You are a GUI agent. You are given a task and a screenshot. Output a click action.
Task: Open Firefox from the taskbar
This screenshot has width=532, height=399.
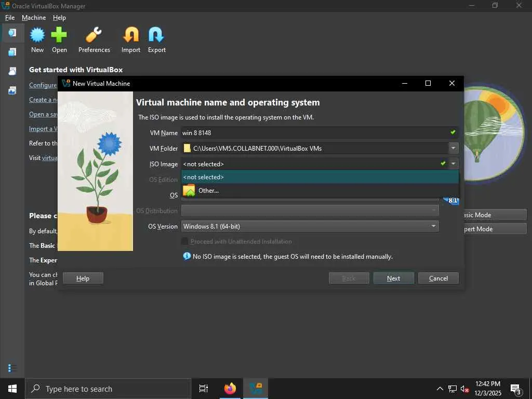(230, 389)
